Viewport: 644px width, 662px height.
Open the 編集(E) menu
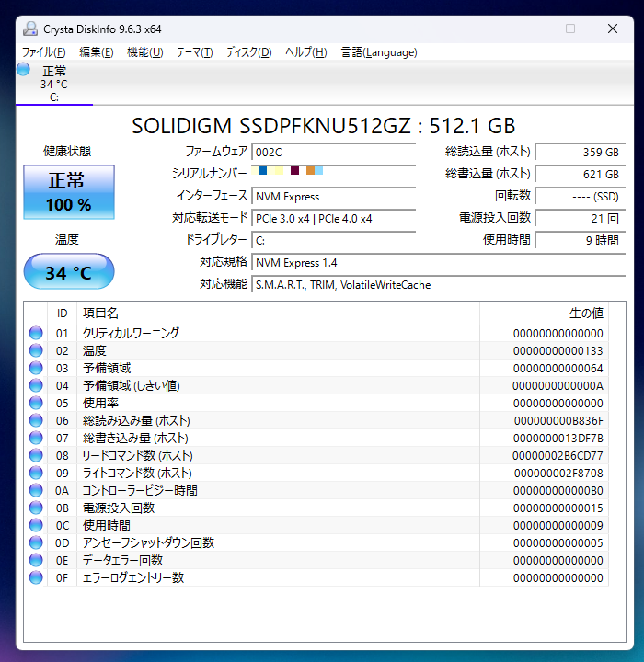[97, 52]
